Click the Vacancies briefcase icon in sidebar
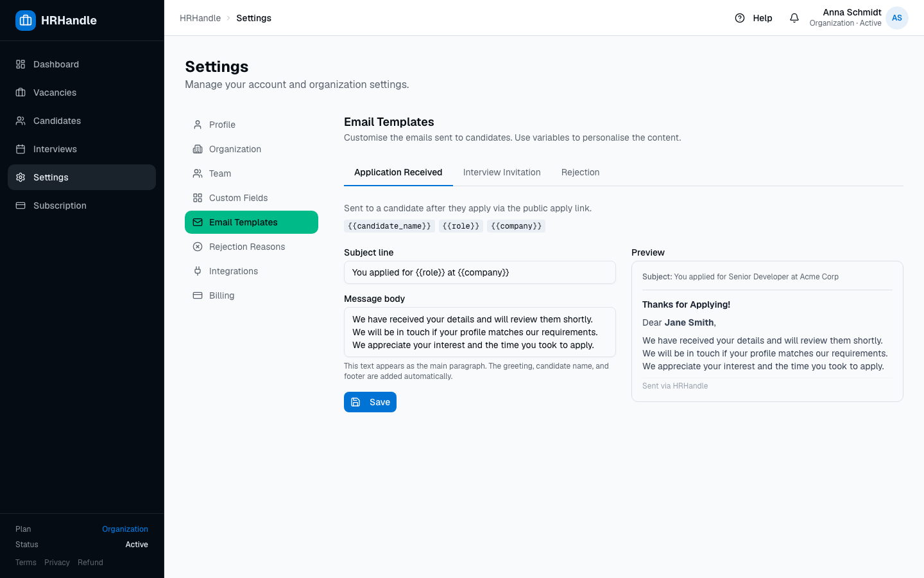The image size is (924, 578). click(x=21, y=92)
